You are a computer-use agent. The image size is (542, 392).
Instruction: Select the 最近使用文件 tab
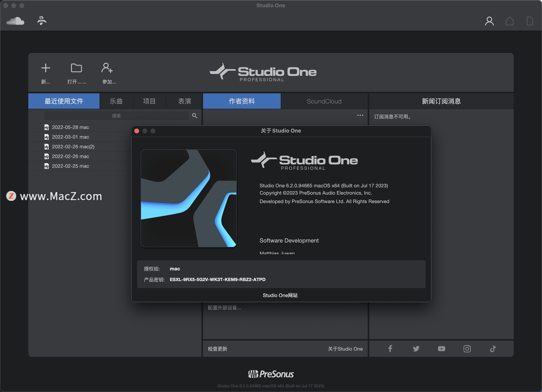coord(64,101)
